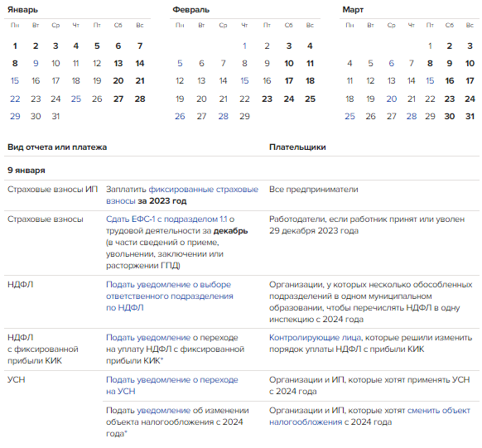This screenshot has height=448, width=482.
Task: Select January 9 in the calendar
Action: (36, 63)
